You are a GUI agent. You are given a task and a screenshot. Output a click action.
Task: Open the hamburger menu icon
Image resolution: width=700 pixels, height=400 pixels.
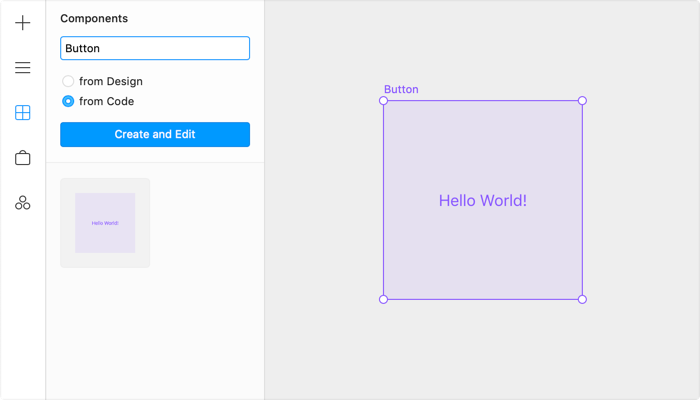tap(23, 68)
